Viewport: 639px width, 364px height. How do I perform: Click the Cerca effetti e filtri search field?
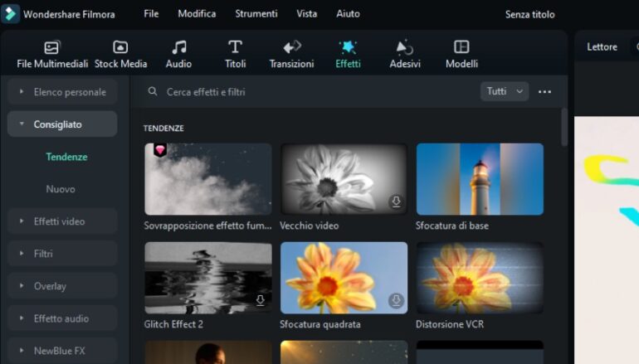click(310, 91)
